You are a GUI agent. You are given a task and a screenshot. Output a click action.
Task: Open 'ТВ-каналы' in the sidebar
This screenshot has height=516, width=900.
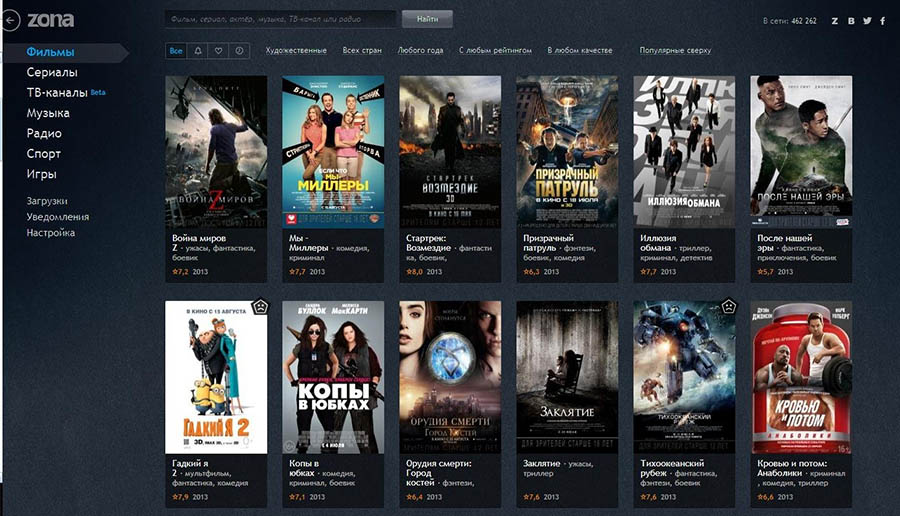pyautogui.click(x=56, y=93)
